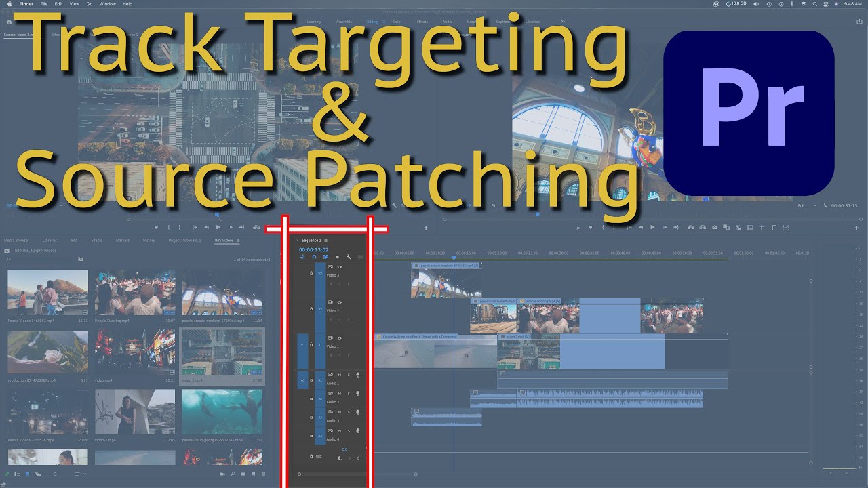Image resolution: width=868 pixels, height=488 pixels.
Task: Click Extract button in Program monitor
Action: (703, 228)
